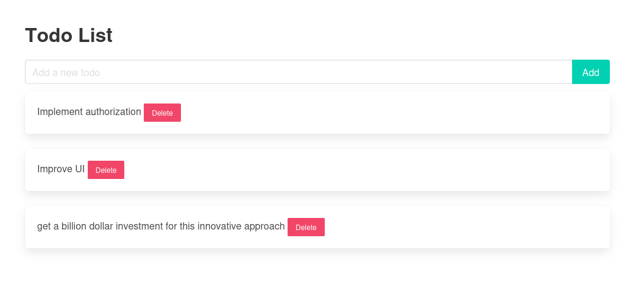Screen dimensions: 644x305
Task: Click the "Improve UI" todo text
Action: [x=61, y=169]
